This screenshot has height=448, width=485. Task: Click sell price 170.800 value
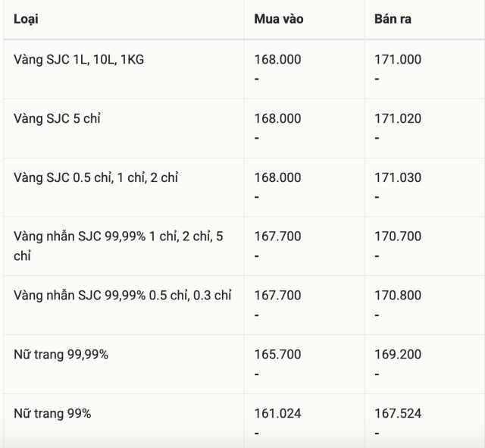click(398, 295)
